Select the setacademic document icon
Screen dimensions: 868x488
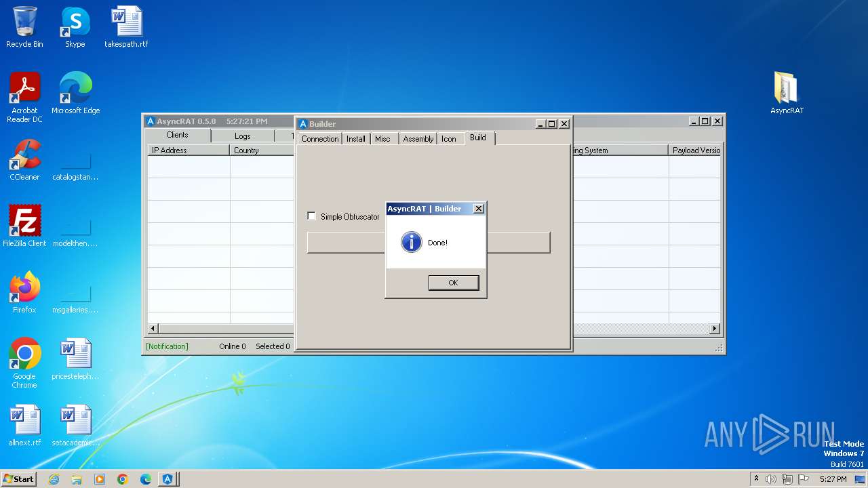(75, 426)
